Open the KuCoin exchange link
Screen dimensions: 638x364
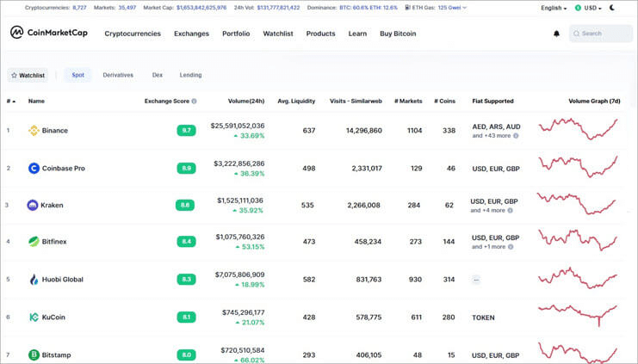pos(53,318)
